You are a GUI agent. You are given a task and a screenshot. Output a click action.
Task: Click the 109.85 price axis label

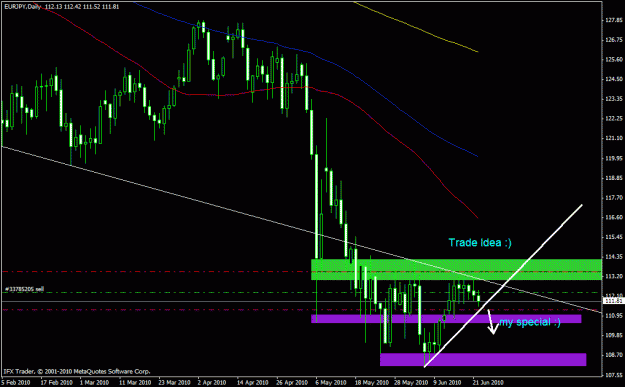(x=614, y=335)
